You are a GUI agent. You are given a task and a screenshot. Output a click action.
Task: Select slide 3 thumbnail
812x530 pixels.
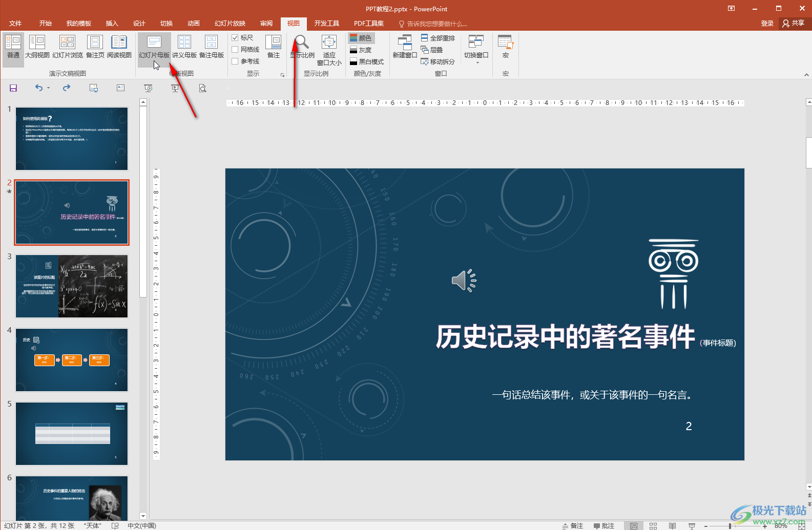tap(72, 286)
